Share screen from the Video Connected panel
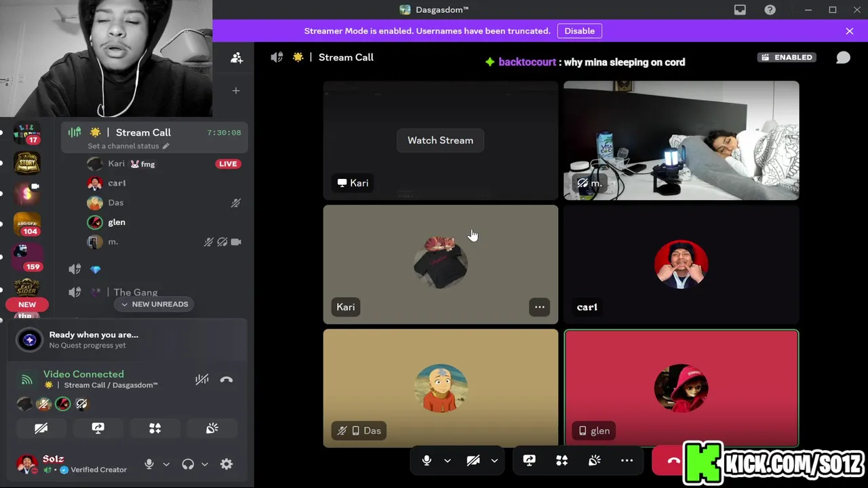The width and height of the screenshot is (868, 488). coord(98,428)
